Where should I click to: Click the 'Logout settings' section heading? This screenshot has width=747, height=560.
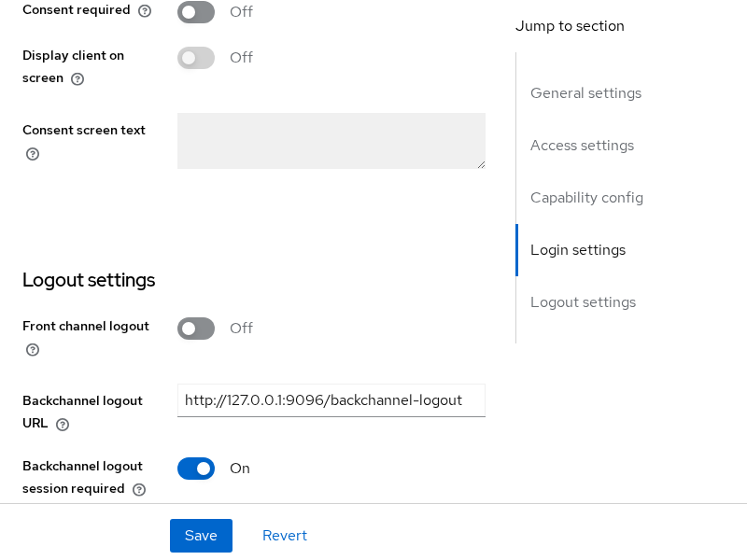[89, 280]
